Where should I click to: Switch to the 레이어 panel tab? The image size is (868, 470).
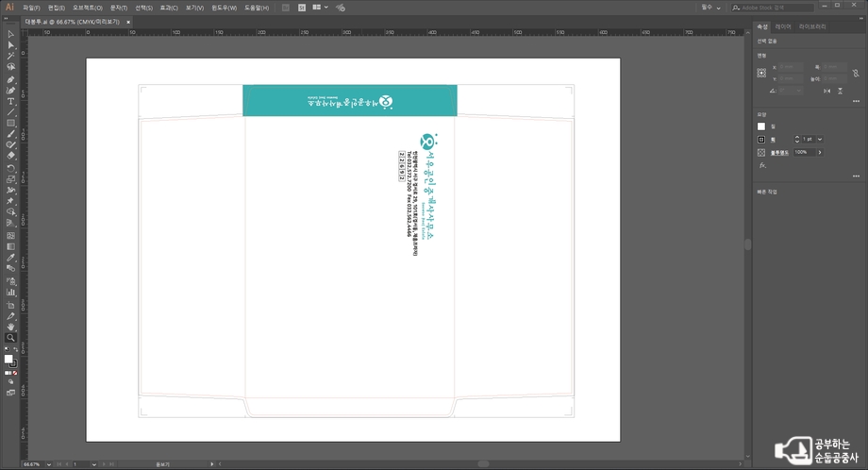[783, 26]
